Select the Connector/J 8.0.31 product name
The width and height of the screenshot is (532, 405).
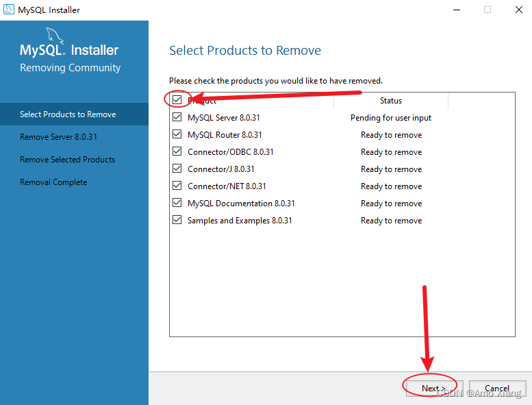click(x=221, y=169)
